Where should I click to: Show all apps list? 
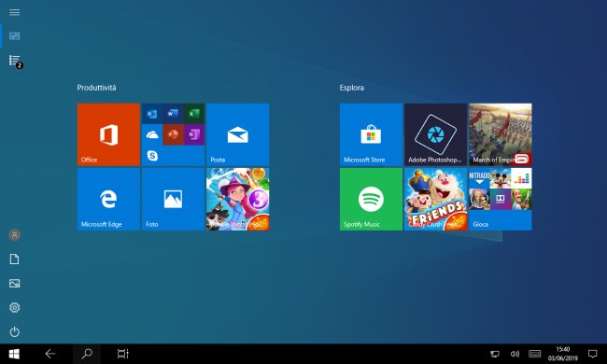[x=14, y=61]
